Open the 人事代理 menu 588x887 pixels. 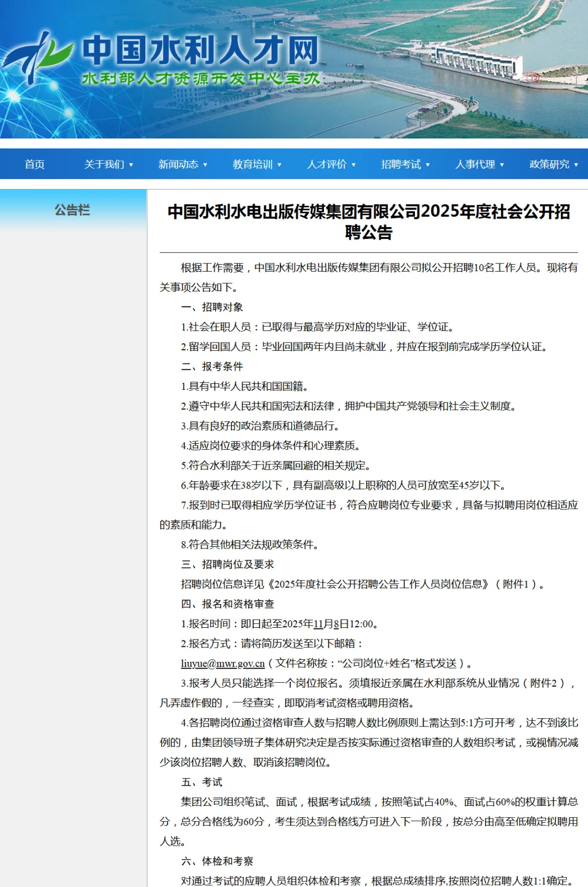coord(475,164)
